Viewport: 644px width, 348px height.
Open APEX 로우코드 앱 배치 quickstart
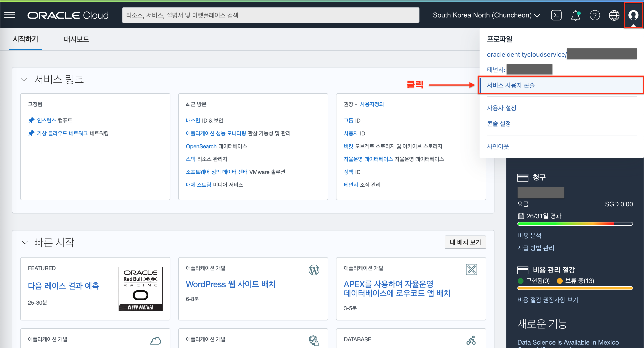[397, 289]
